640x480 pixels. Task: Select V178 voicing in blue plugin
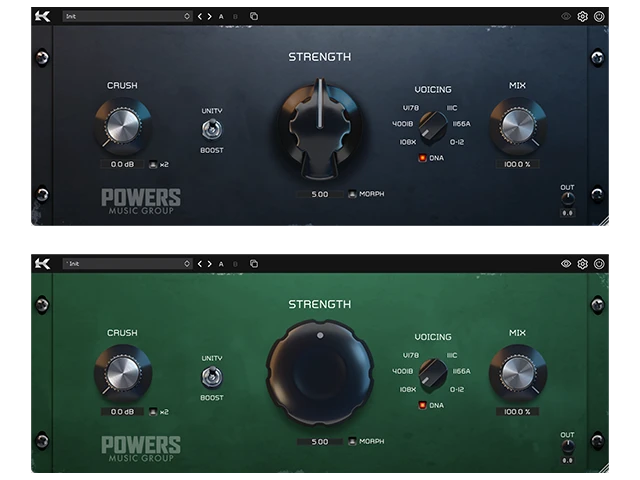(411, 108)
